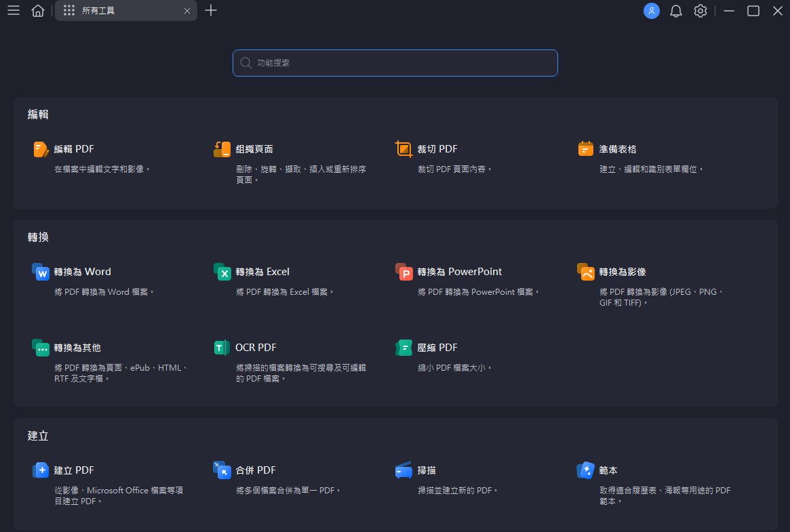790x532 pixels.
Task: Click the 轉換為其他 icon
Action: coord(40,348)
